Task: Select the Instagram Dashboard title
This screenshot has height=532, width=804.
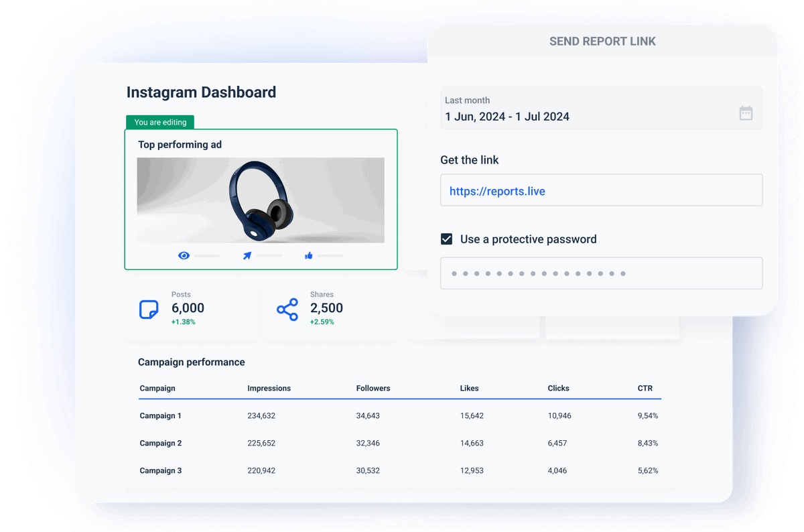Action: pos(201,92)
